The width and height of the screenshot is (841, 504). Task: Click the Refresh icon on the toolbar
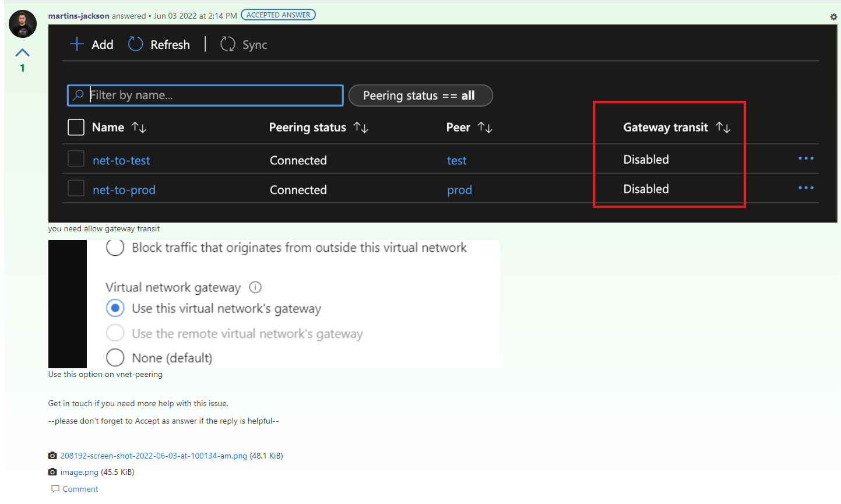point(135,44)
